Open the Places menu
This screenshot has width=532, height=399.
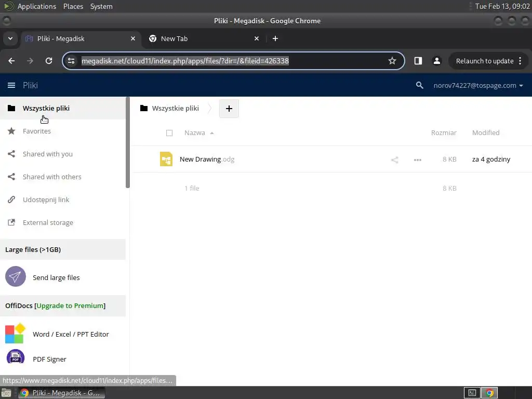73,6
